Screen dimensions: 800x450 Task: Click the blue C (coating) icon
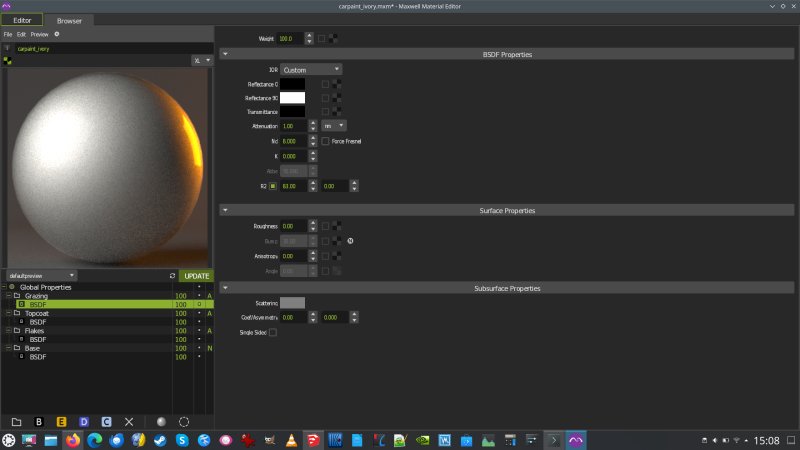pyautogui.click(x=106, y=421)
